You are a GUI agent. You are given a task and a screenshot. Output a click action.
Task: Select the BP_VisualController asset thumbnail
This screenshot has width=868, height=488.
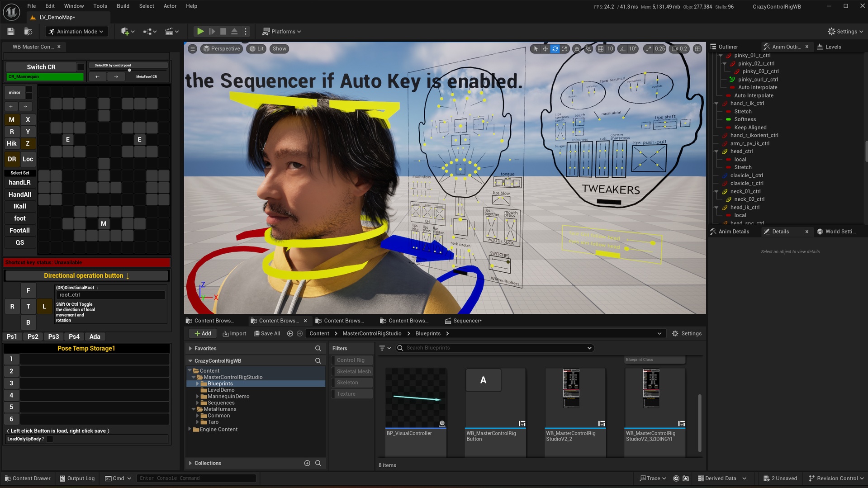[416, 398]
